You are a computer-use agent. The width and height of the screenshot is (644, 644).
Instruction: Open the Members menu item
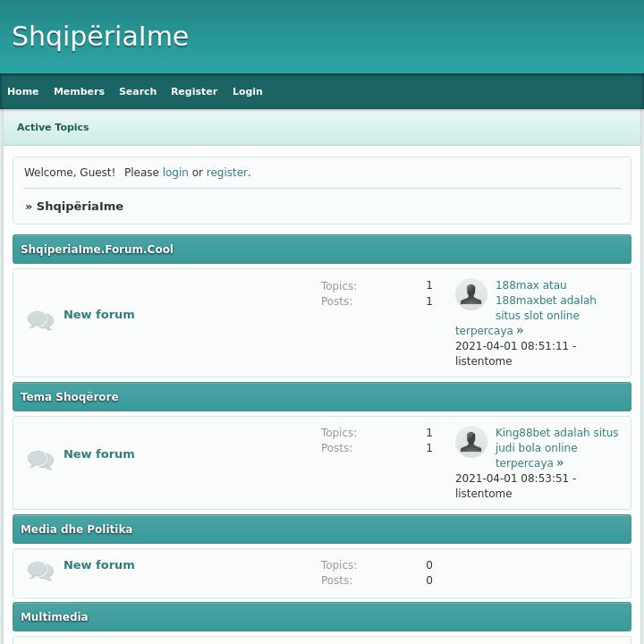(79, 91)
